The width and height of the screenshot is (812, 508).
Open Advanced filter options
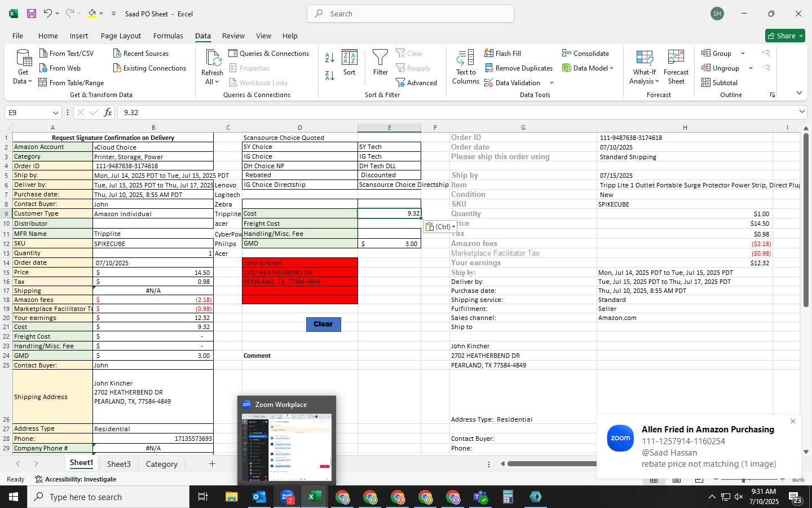pyautogui.click(x=417, y=83)
